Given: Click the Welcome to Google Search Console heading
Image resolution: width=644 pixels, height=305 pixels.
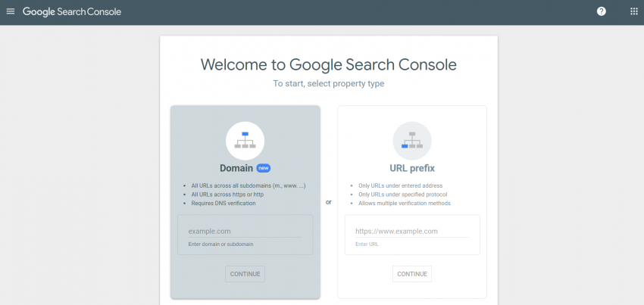Looking at the screenshot, I should coord(329,65).
